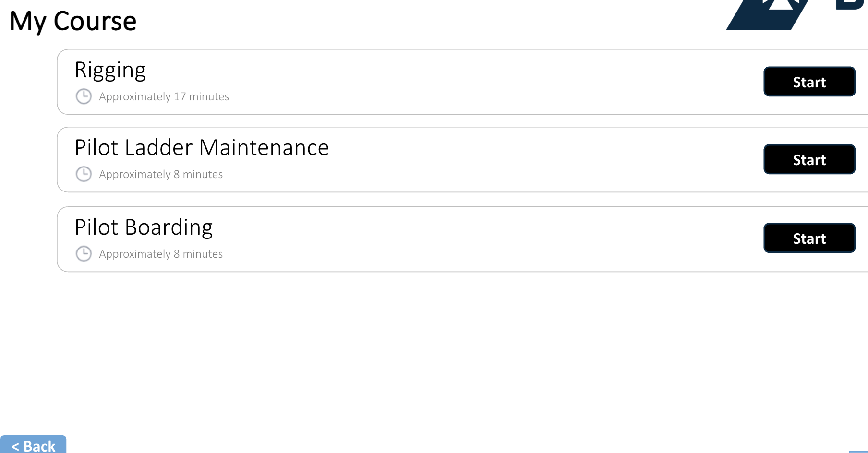Click the clock icon under Pilot Boarding
Screen dimensions: 868x453
[84, 254]
